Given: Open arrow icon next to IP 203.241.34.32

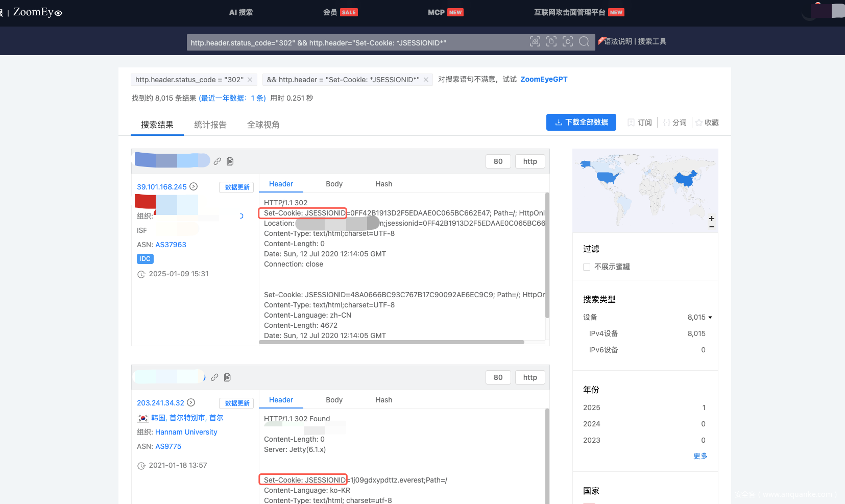Looking at the screenshot, I should [x=191, y=403].
